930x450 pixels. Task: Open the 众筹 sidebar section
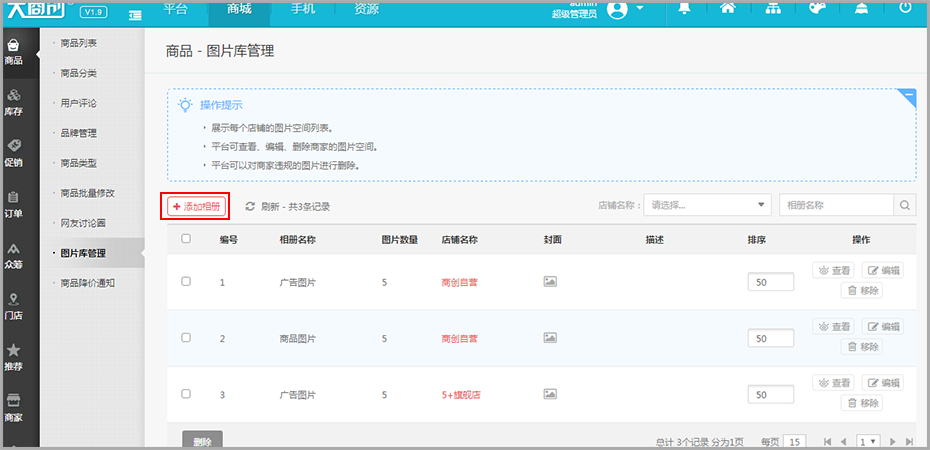pyautogui.click(x=14, y=256)
